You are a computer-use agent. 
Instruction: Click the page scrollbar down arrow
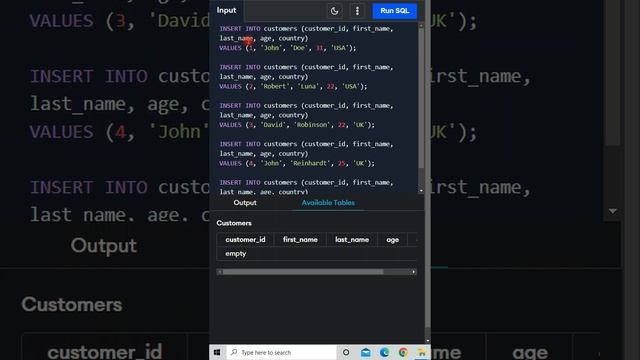(x=427, y=340)
